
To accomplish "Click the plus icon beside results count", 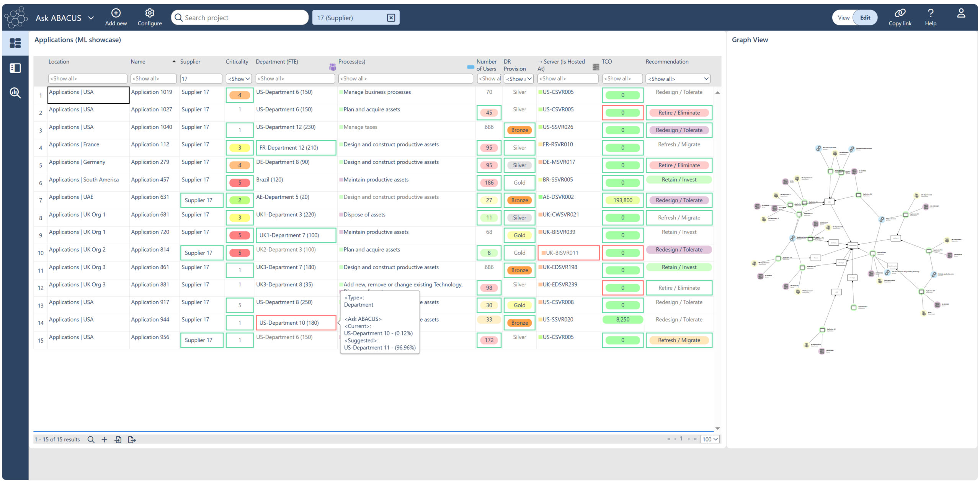I will tap(104, 440).
